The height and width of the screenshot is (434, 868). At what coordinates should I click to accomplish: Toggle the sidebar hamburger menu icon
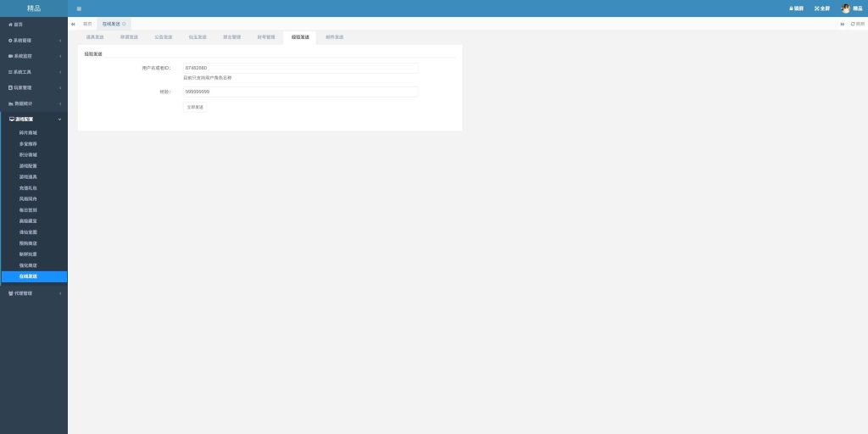[79, 8]
